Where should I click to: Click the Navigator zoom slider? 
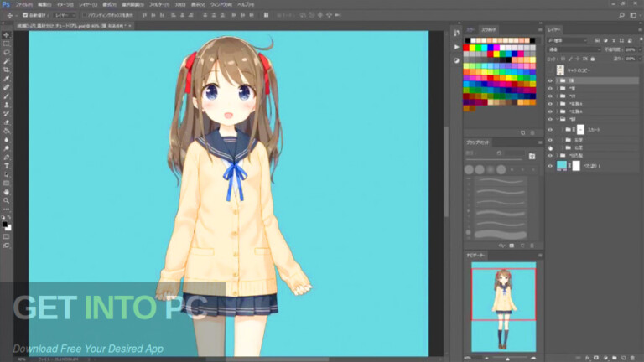click(507, 358)
